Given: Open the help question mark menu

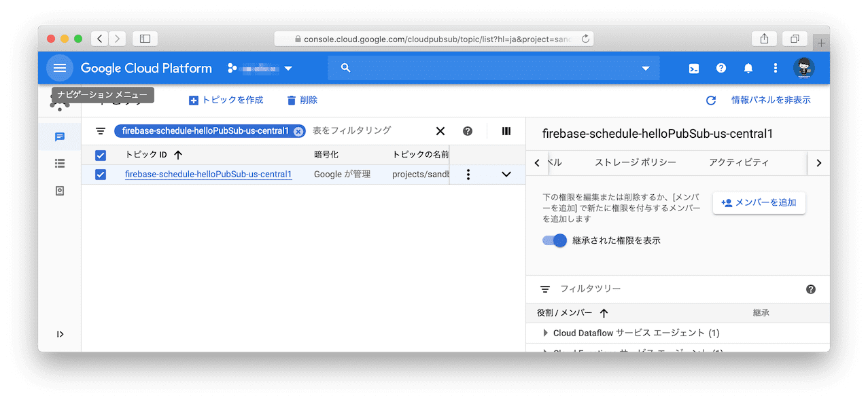Looking at the screenshot, I should click(x=721, y=69).
